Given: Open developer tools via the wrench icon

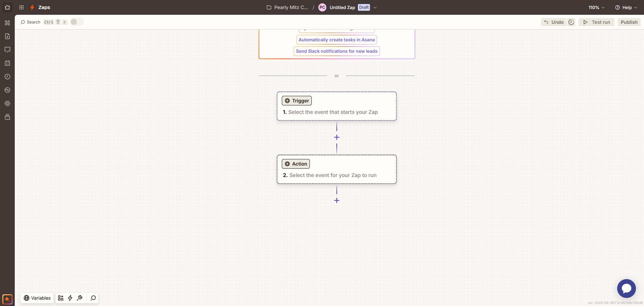Looking at the screenshot, I should [79, 298].
